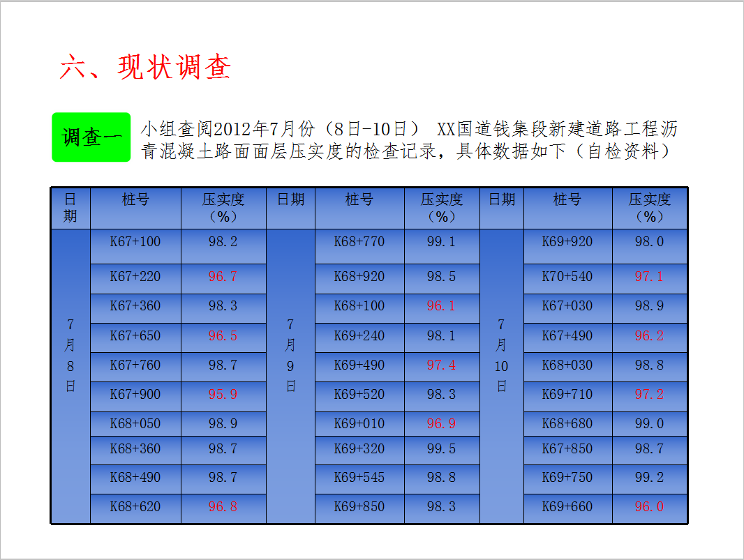The width and height of the screenshot is (744, 560).
Task: Select the green 调查一 label box
Action: 91,137
